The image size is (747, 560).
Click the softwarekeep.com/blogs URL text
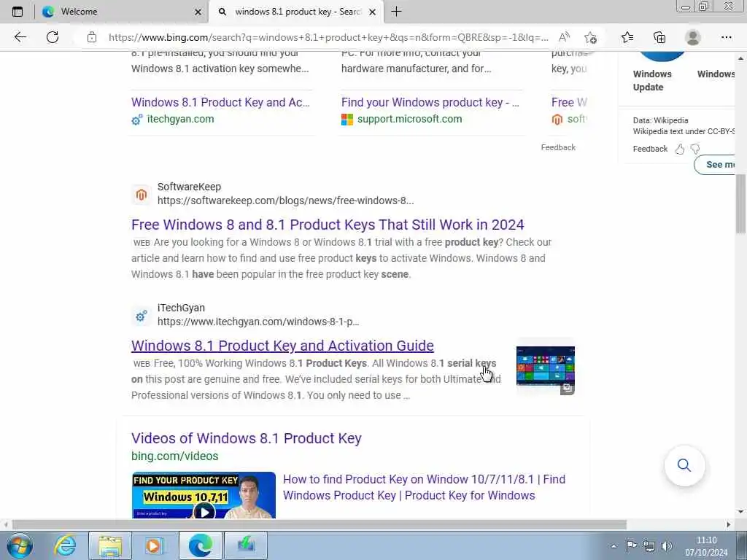[x=285, y=201]
